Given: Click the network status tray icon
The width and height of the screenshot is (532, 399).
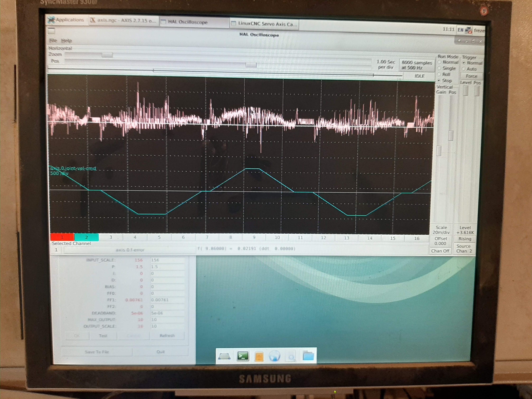Looking at the screenshot, I should pyautogui.click(x=468, y=30).
